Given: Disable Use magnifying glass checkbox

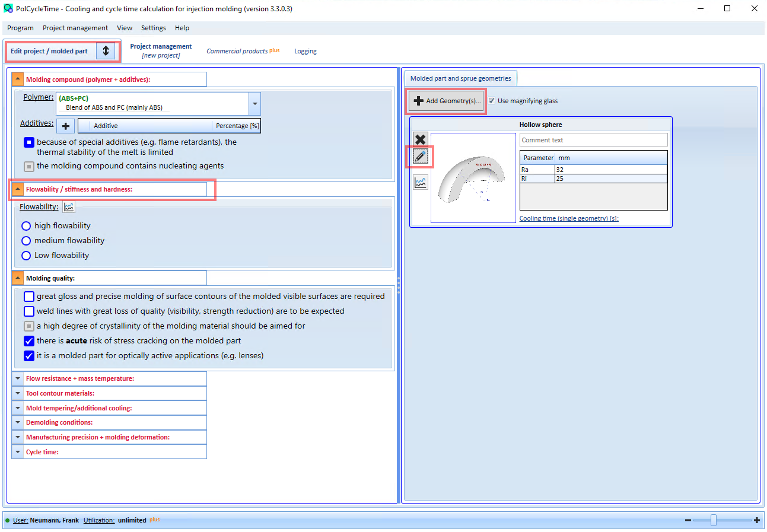Looking at the screenshot, I should pos(492,101).
